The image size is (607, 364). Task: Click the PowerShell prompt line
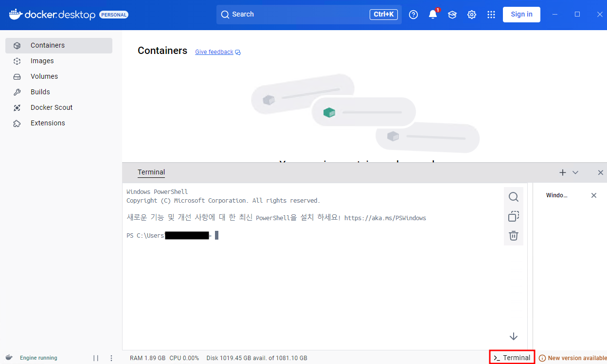172,236
